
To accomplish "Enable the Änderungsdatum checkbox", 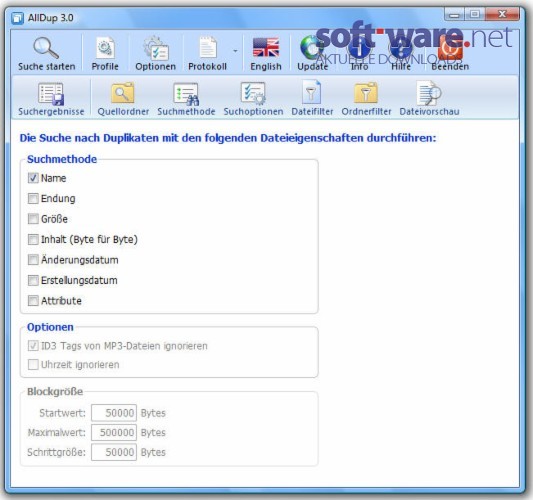I will pos(33,260).
